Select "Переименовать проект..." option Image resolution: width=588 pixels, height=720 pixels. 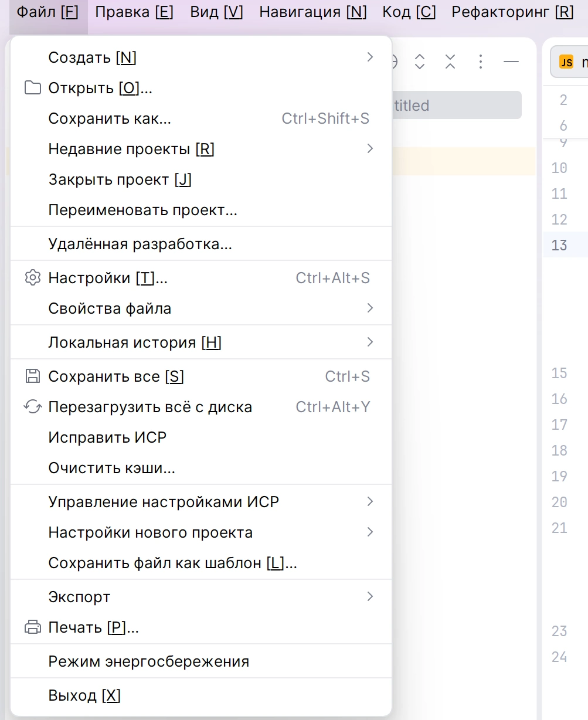click(142, 210)
